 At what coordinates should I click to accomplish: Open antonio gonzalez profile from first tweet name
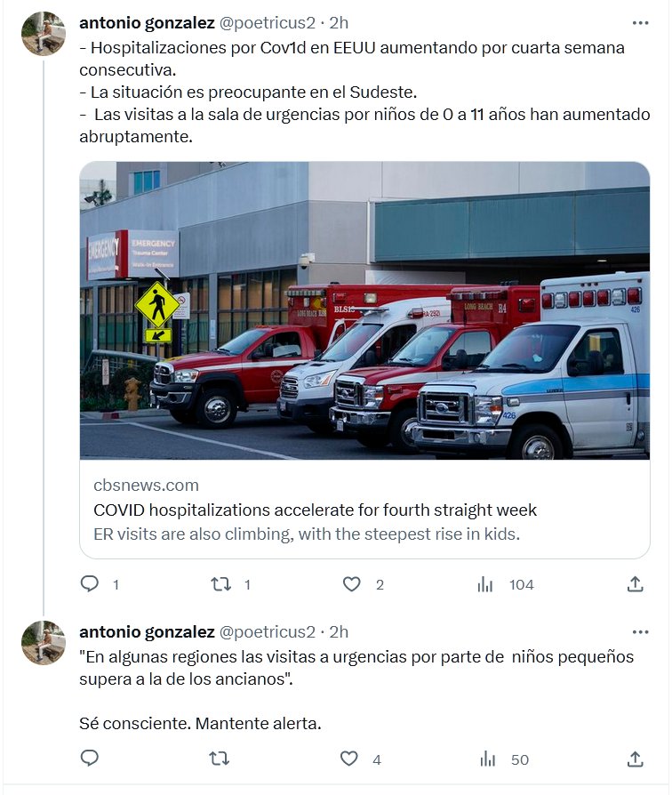(147, 23)
